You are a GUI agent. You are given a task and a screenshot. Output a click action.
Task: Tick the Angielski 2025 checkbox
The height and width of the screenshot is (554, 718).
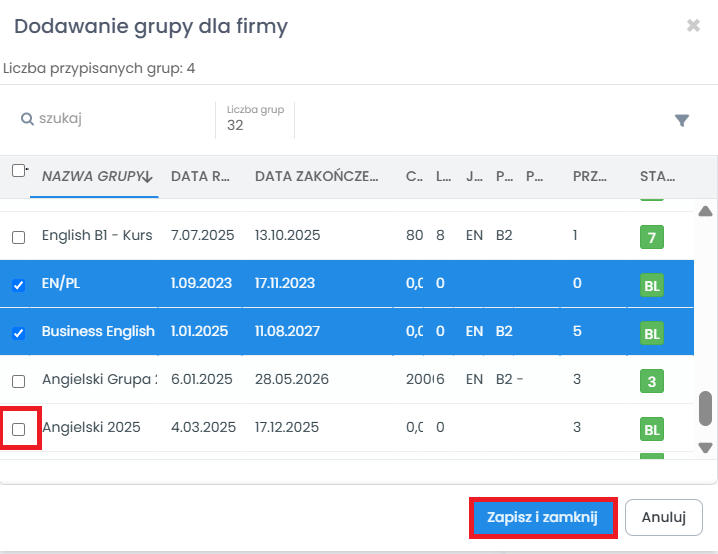19,429
